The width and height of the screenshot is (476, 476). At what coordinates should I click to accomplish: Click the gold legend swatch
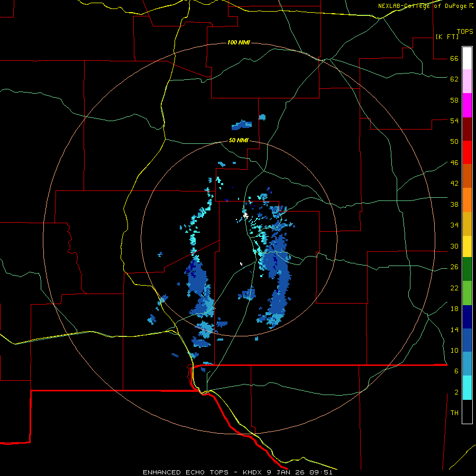pyautogui.click(x=467, y=223)
